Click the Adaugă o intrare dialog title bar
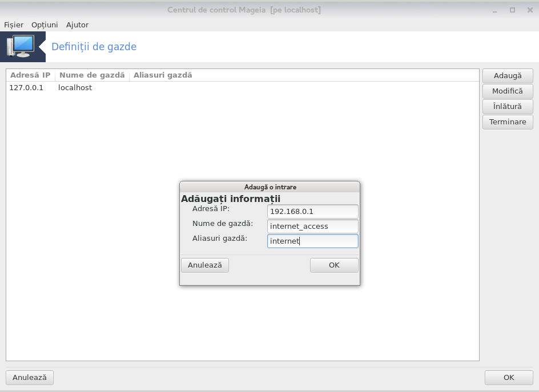 270,187
